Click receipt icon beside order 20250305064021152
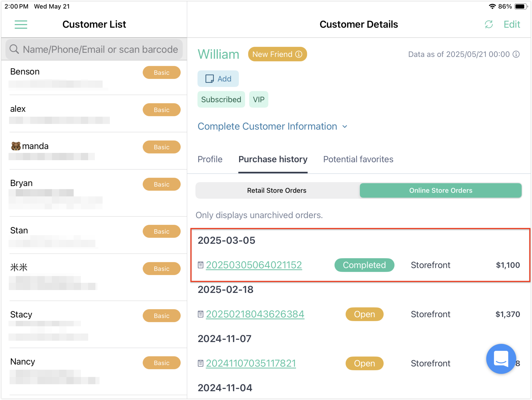The height and width of the screenshot is (400, 532). point(201,265)
